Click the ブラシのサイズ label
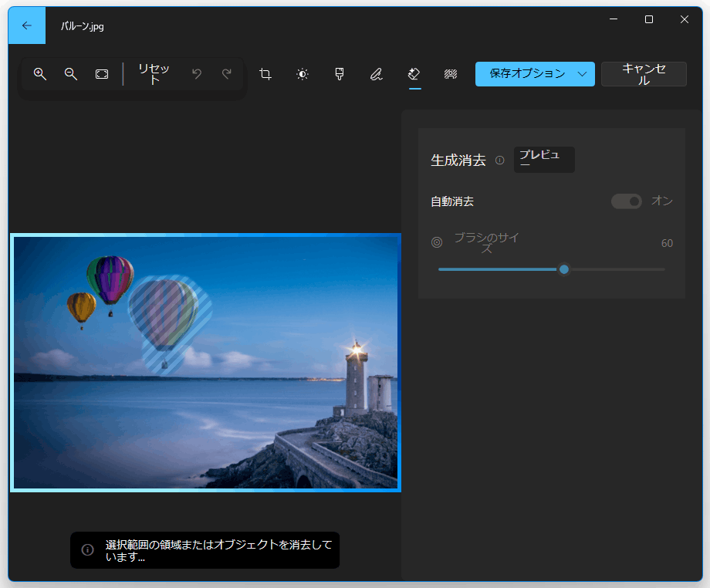710x588 pixels. point(486,242)
